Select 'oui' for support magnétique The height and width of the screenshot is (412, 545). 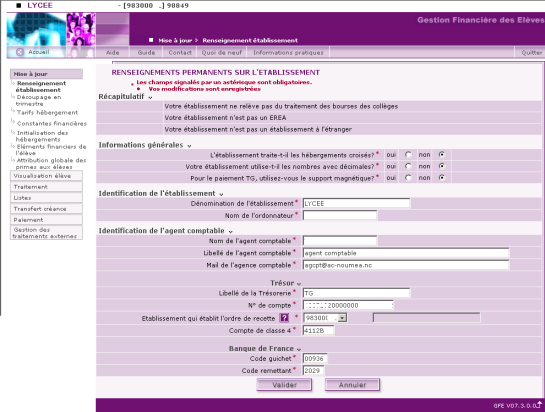(408, 178)
